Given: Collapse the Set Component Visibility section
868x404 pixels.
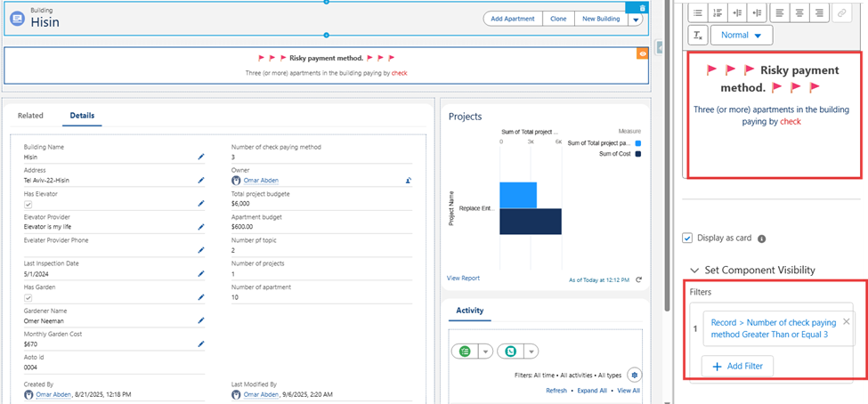Looking at the screenshot, I should 694,271.
